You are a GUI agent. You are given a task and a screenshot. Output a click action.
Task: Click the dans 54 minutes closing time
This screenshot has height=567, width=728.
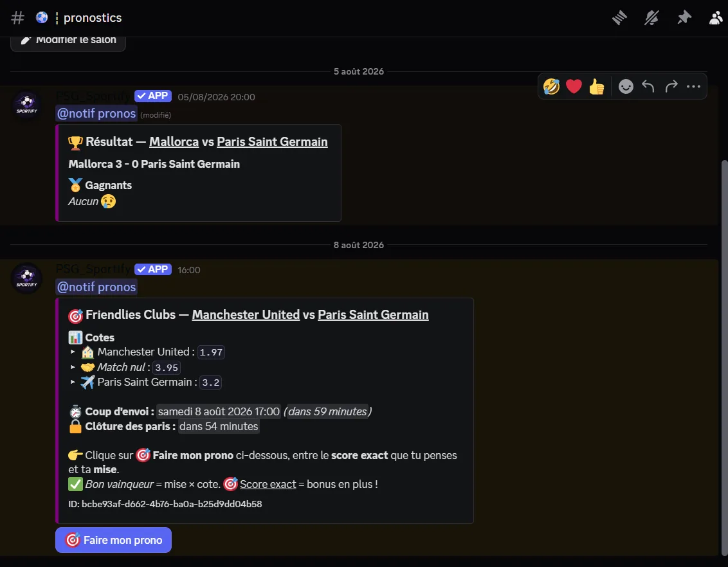point(219,426)
